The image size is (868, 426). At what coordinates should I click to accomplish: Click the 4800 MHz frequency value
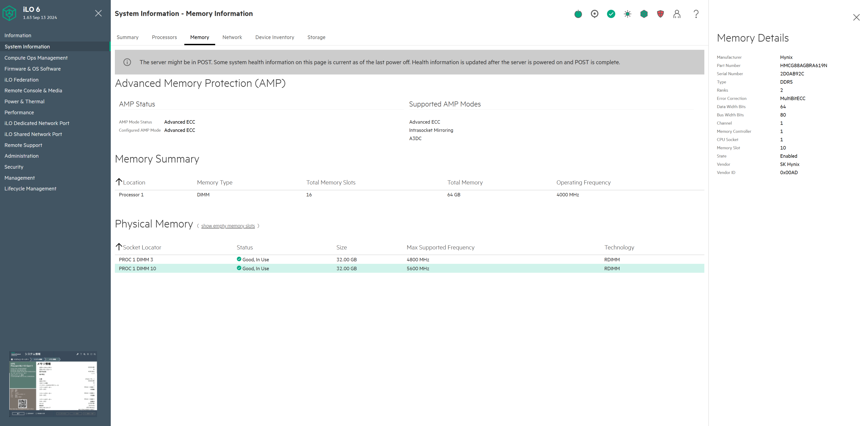(x=418, y=259)
